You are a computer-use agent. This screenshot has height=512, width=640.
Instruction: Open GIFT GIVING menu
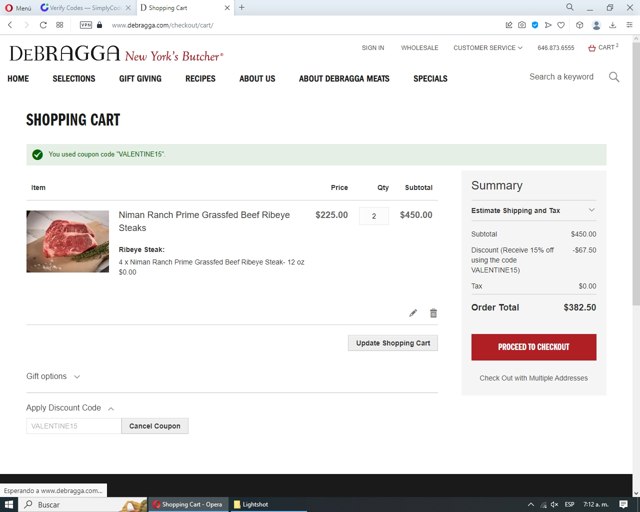(140, 78)
